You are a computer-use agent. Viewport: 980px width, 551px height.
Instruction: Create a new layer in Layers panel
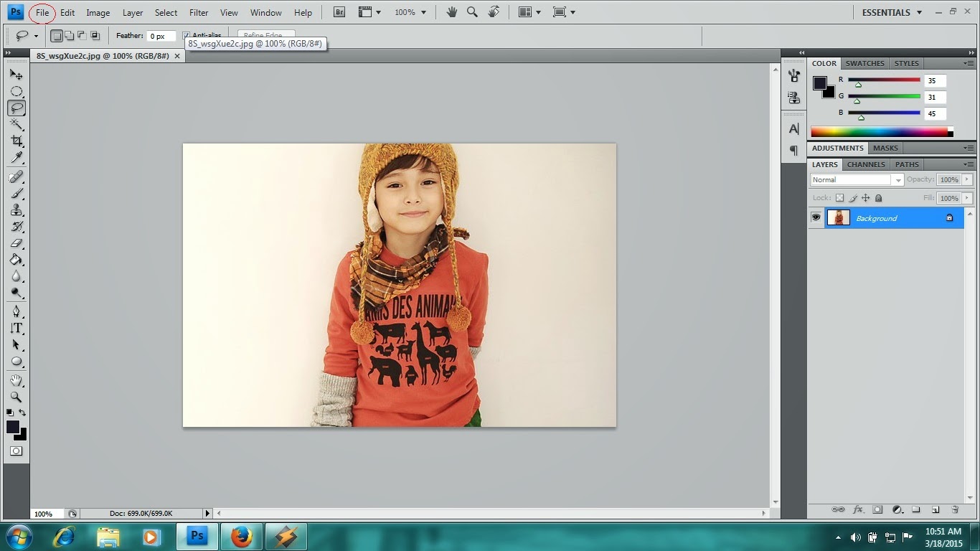coord(936,509)
